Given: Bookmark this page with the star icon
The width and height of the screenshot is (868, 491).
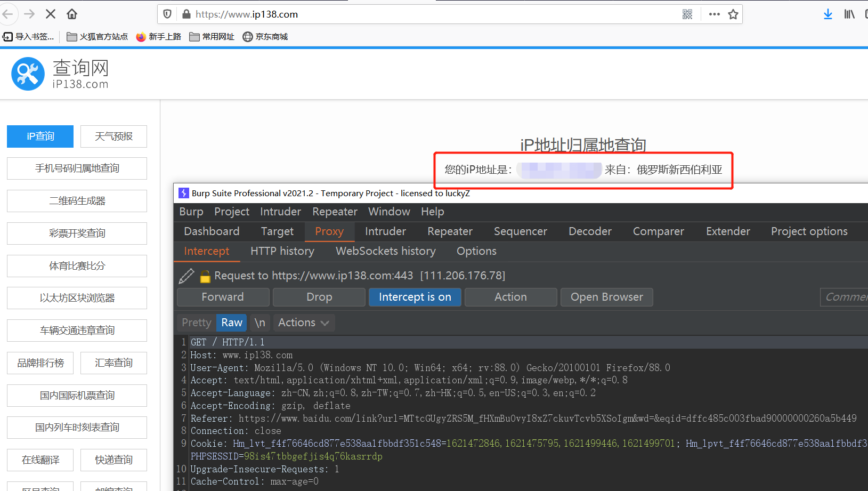Looking at the screenshot, I should coord(733,14).
